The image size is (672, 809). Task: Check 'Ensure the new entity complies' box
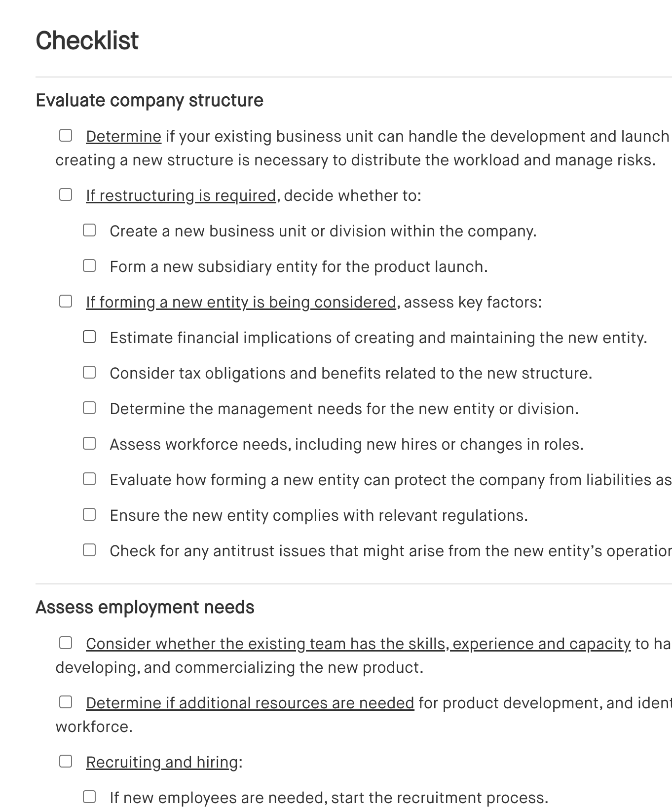pyautogui.click(x=89, y=514)
